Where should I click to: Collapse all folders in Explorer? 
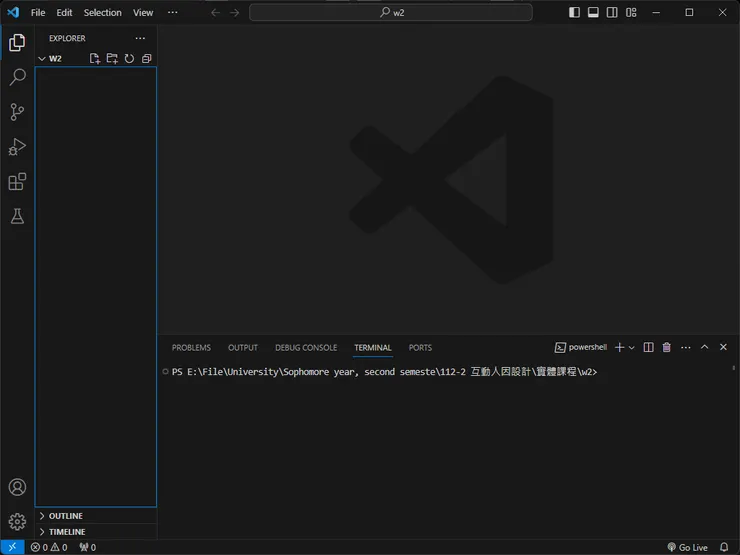[146, 59]
